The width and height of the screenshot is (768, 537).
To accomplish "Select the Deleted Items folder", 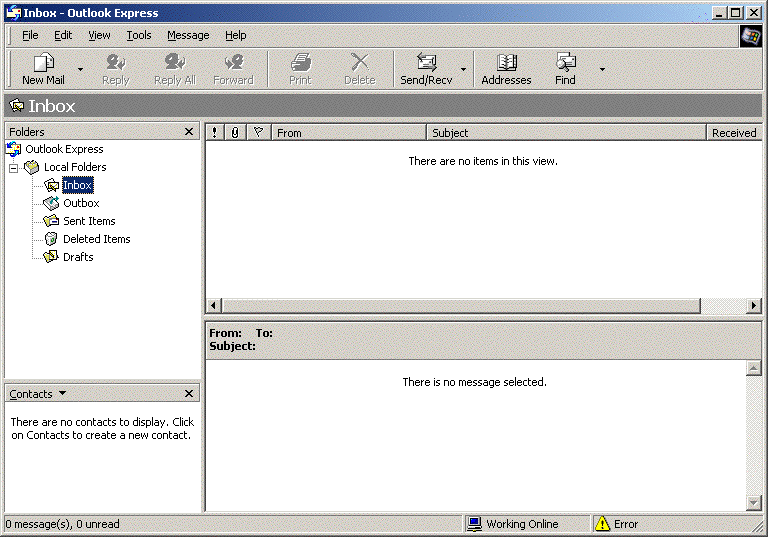I will pyautogui.click(x=97, y=239).
